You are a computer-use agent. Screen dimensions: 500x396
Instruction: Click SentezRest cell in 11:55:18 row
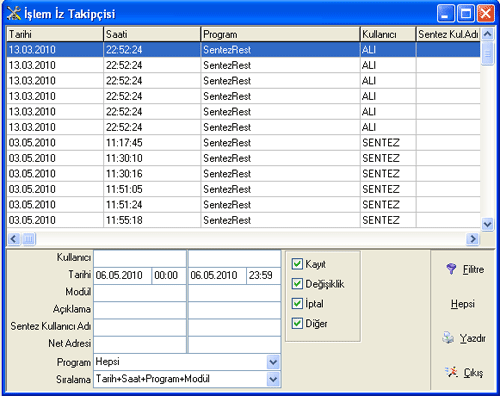coord(280,220)
